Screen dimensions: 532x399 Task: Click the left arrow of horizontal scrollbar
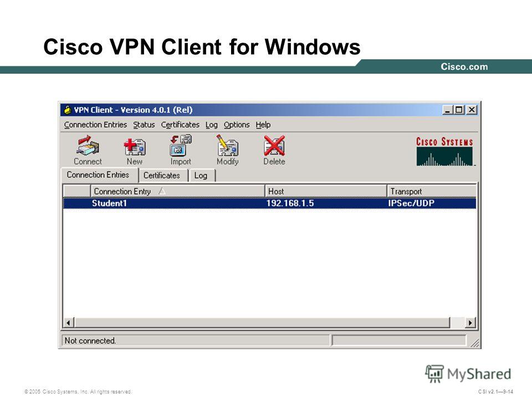69,323
